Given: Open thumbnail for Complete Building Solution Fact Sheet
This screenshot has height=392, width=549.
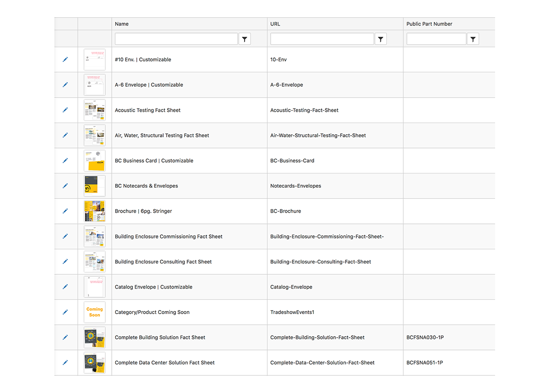Looking at the screenshot, I should 95,338.
